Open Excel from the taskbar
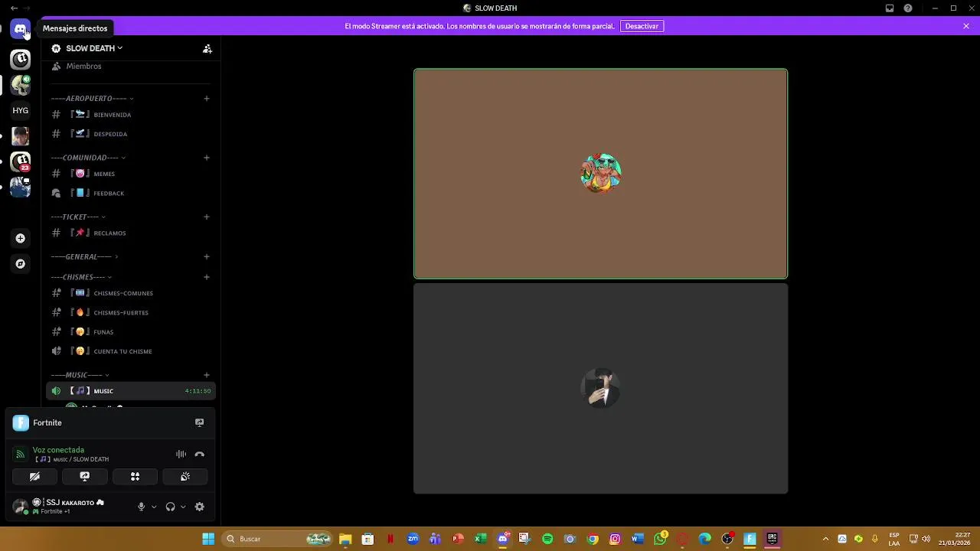The image size is (980, 551). tap(480, 539)
